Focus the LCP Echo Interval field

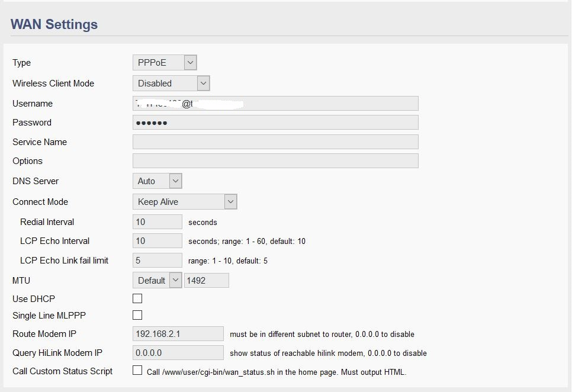tap(158, 241)
